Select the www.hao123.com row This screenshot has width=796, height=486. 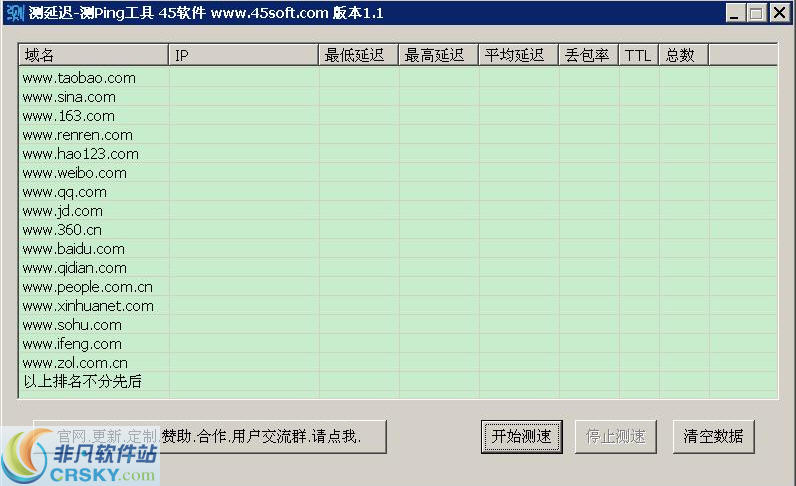coord(398,154)
